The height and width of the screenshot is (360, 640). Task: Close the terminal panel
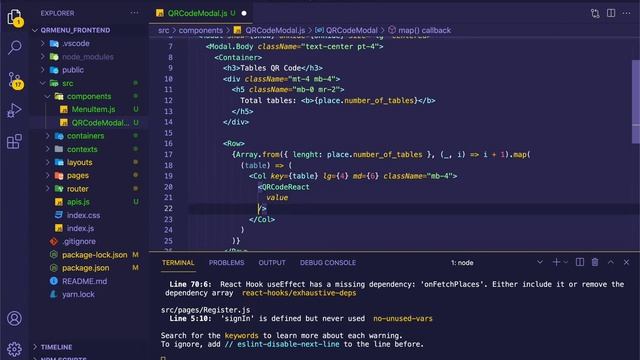tap(626, 262)
